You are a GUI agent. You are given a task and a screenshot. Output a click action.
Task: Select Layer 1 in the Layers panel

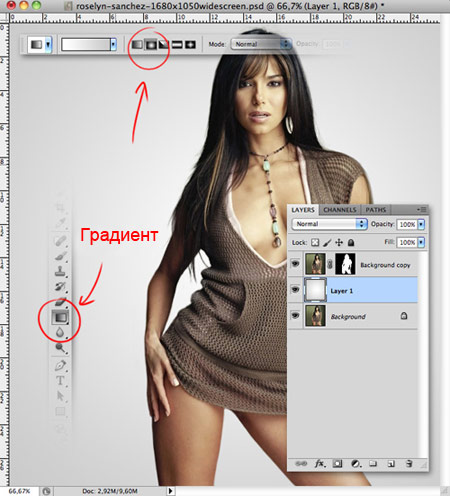click(353, 290)
